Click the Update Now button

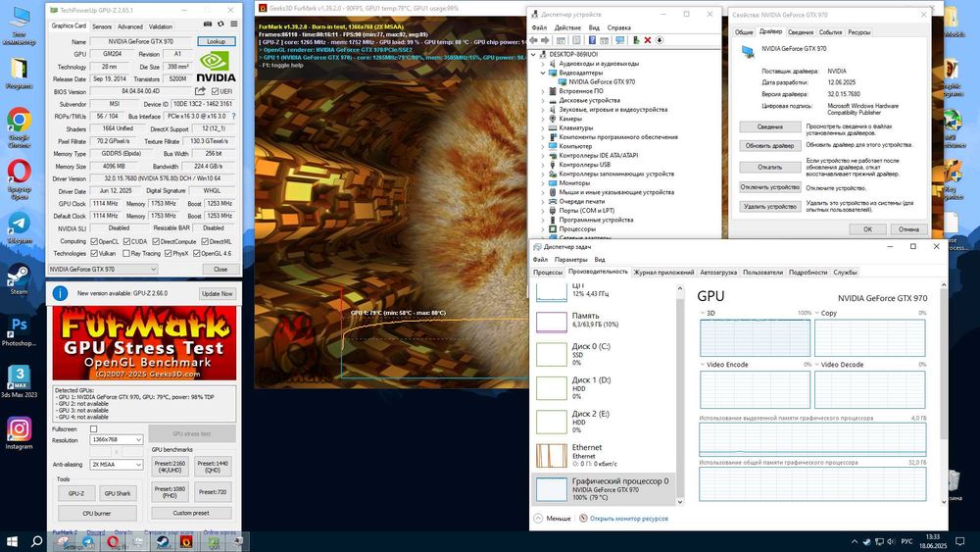(x=217, y=293)
